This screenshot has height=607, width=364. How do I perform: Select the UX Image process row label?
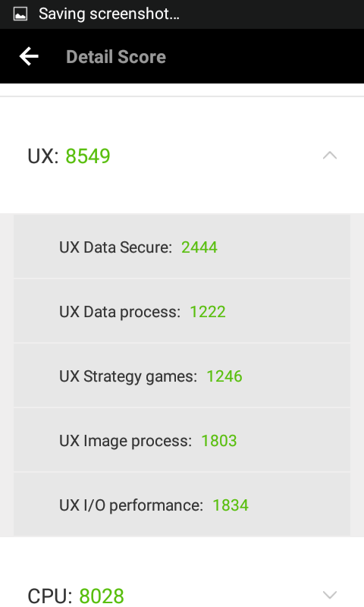(x=125, y=442)
